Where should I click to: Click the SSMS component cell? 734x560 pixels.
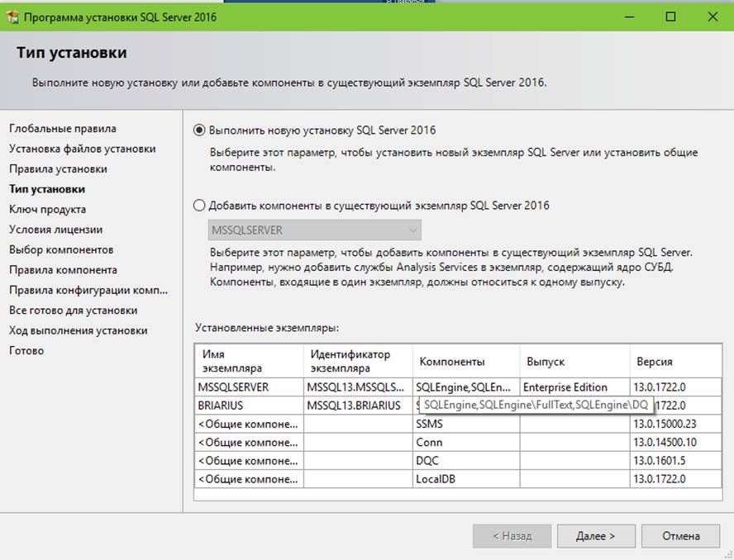tap(466, 424)
